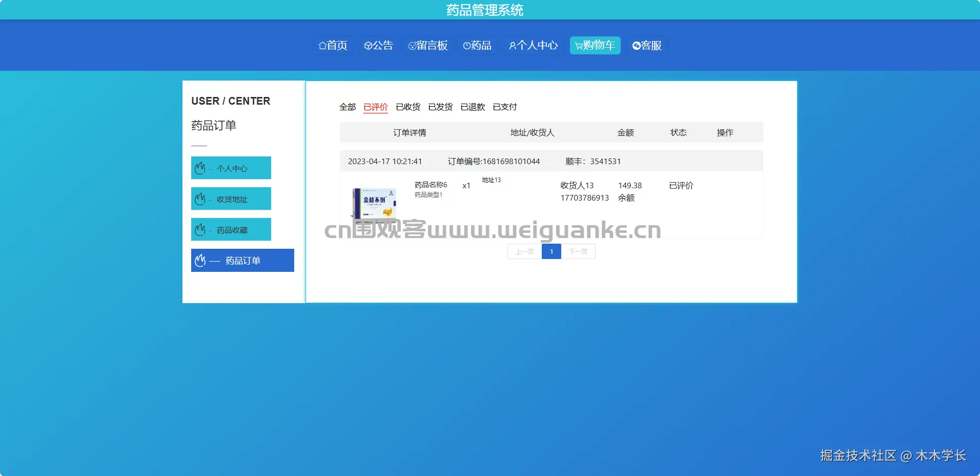Click the 地址13 address text
This screenshot has width=980, height=476.
[x=491, y=180]
